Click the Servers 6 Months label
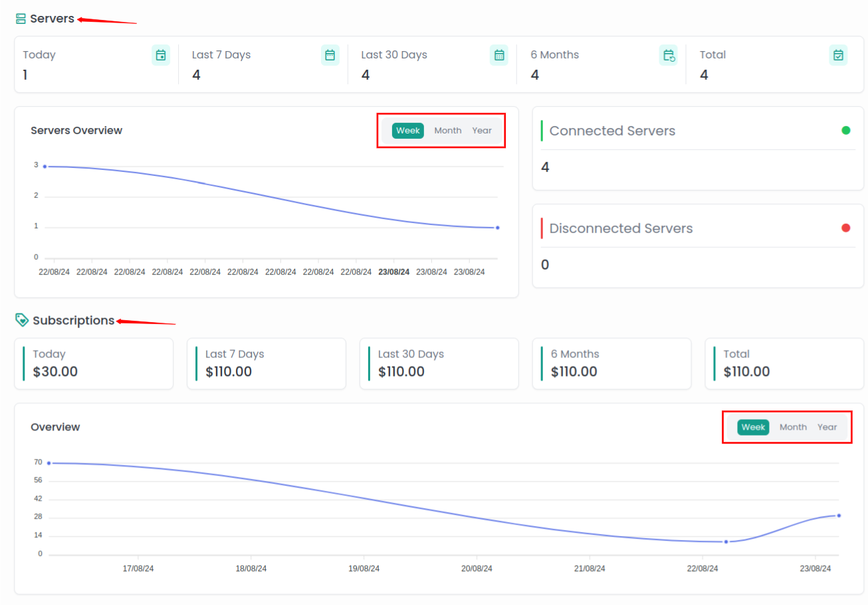This screenshot has width=868, height=605. coord(555,54)
